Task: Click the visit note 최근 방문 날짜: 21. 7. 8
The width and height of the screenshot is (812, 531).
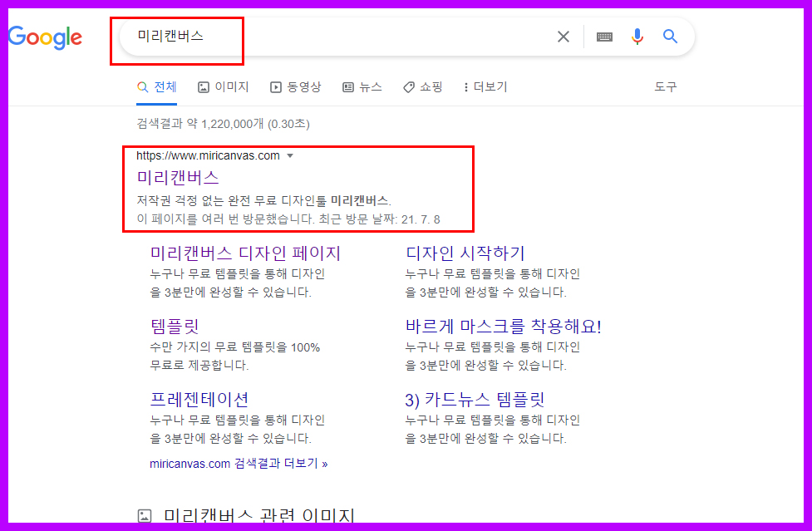Action: pos(379,219)
